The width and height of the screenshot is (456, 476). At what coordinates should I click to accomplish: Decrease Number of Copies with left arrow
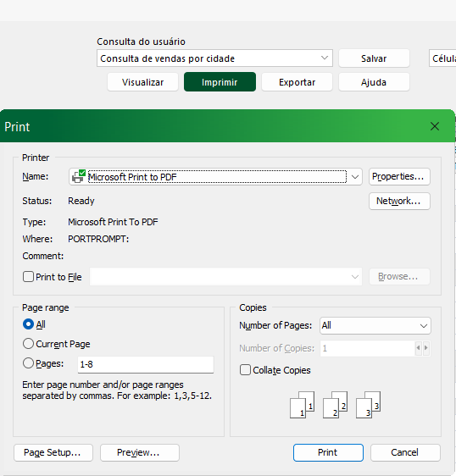(x=419, y=348)
